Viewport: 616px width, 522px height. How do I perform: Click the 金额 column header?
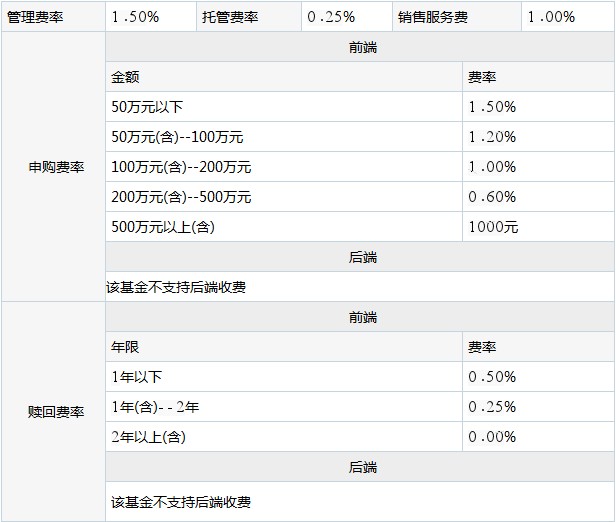[126, 77]
